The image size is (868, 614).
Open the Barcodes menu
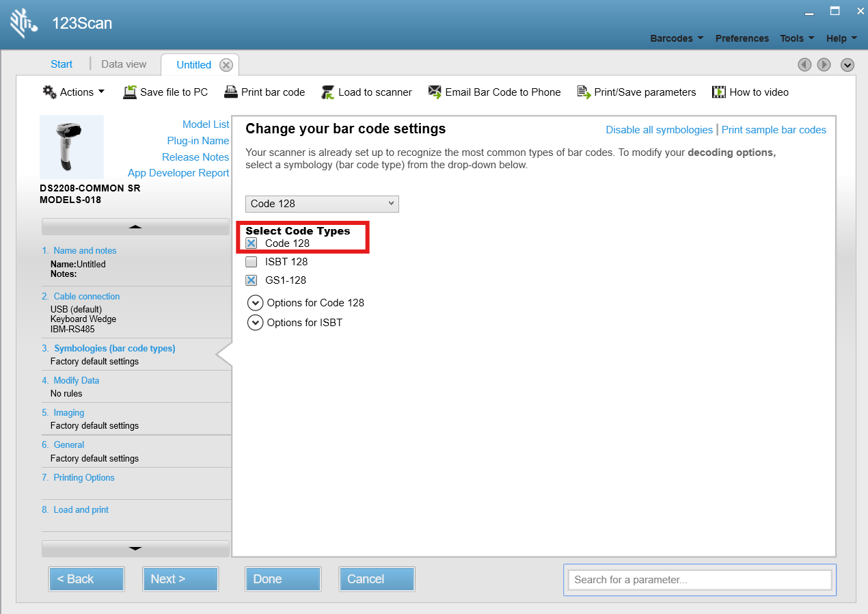(x=677, y=38)
